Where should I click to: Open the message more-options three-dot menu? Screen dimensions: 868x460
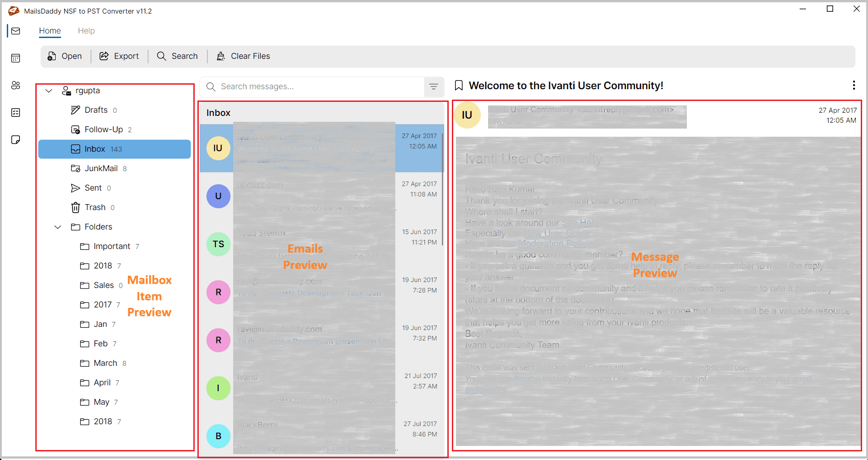pyautogui.click(x=854, y=85)
